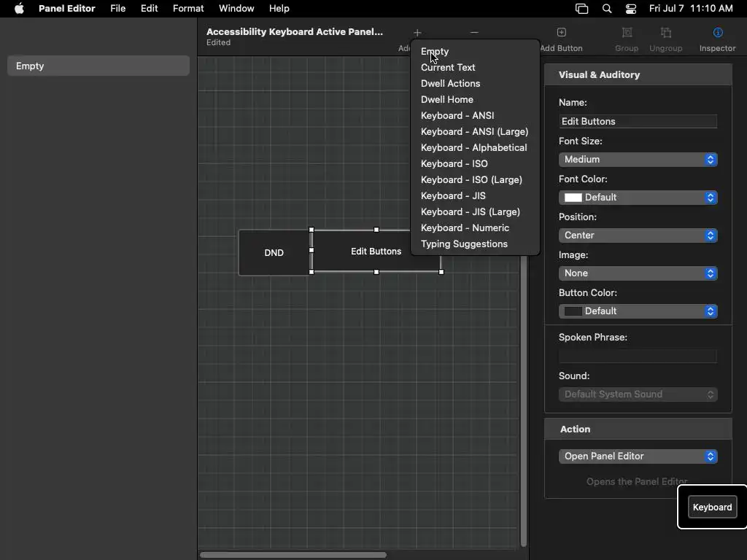Open the Panel Editor app menu

click(66, 9)
